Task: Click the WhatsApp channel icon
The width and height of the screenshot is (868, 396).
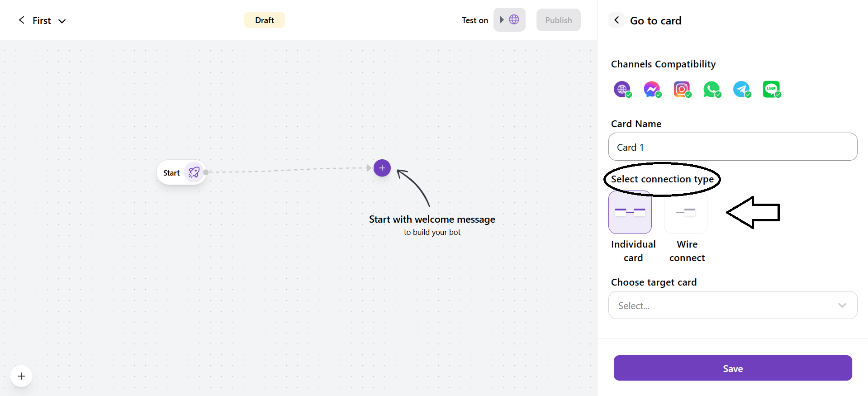Action: click(x=711, y=89)
